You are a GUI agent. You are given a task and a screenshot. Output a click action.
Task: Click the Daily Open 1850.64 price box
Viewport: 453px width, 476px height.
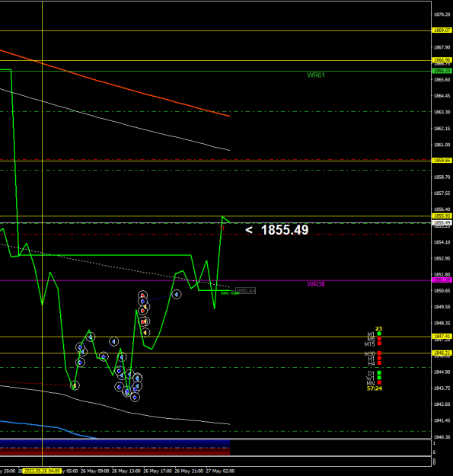point(245,291)
